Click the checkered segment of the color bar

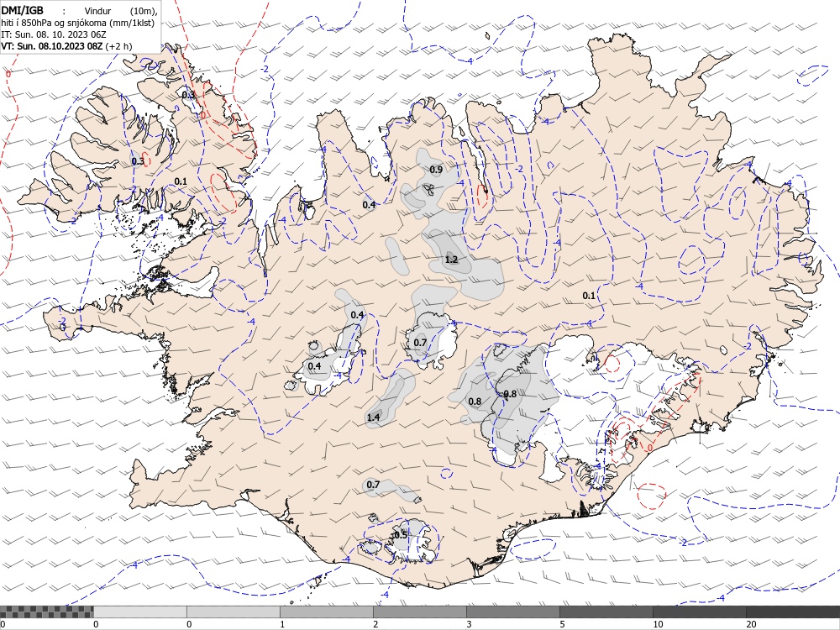click(46, 612)
